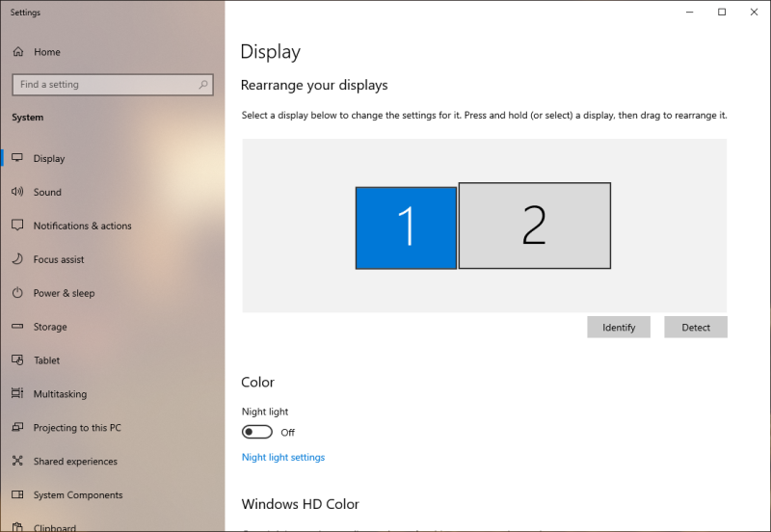Click the Notifications & actions icon
Screen dimensions: 771x532
tap(17, 226)
